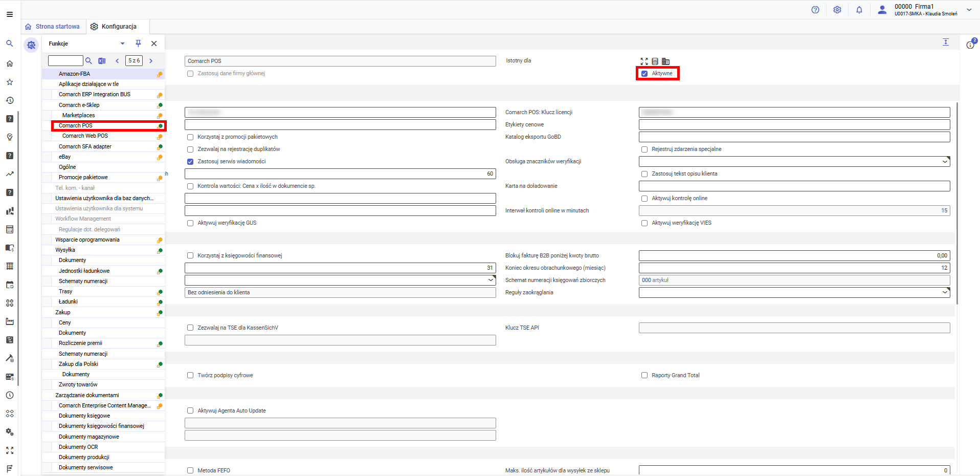980x476 pixels.
Task: Click the Funkcje search input field
Action: (65, 61)
